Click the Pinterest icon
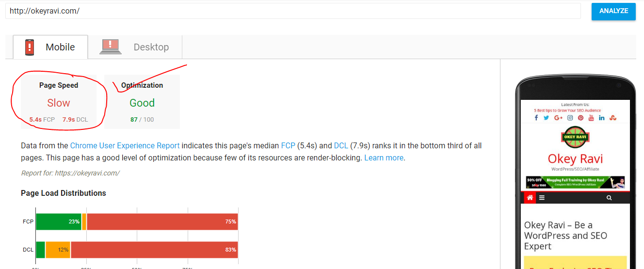This screenshot has width=644, height=269. [x=580, y=118]
